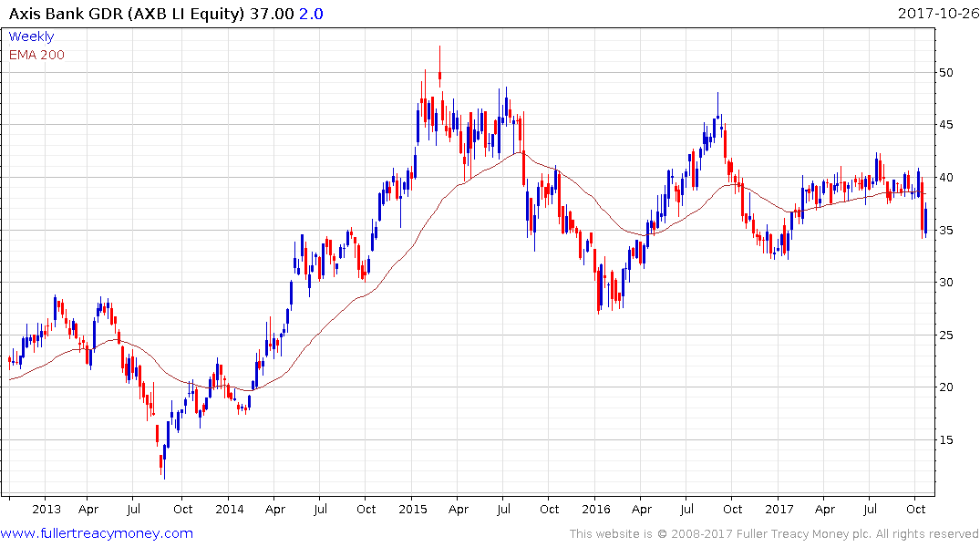Click the 50 price axis label
This screenshot has height=547, width=980.
tap(945, 73)
